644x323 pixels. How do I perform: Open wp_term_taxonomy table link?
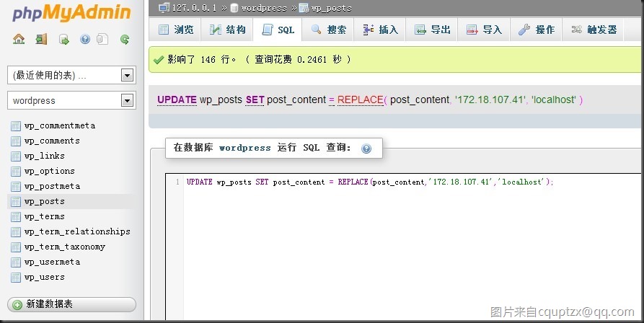[64, 247]
